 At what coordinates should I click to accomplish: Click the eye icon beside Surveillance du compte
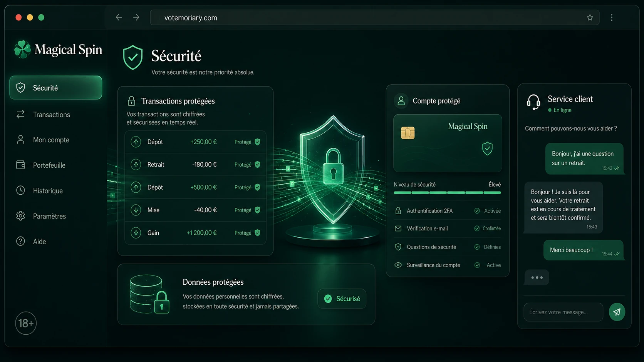(398, 265)
